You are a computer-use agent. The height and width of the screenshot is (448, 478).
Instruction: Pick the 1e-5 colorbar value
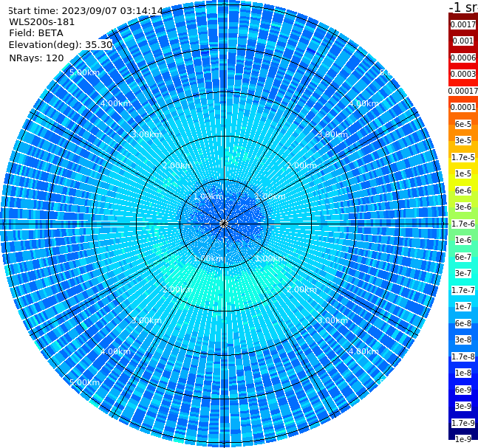(463, 173)
